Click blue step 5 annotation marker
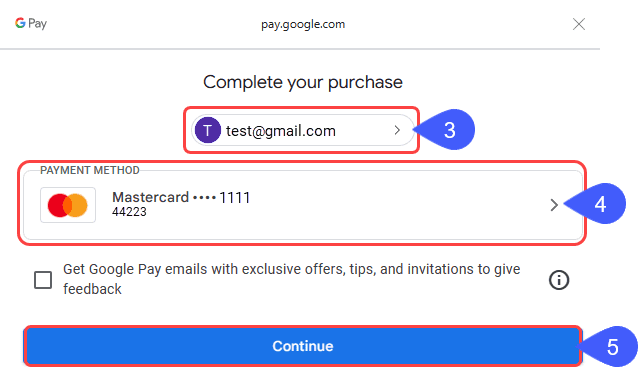The height and width of the screenshot is (388, 639). click(x=608, y=347)
